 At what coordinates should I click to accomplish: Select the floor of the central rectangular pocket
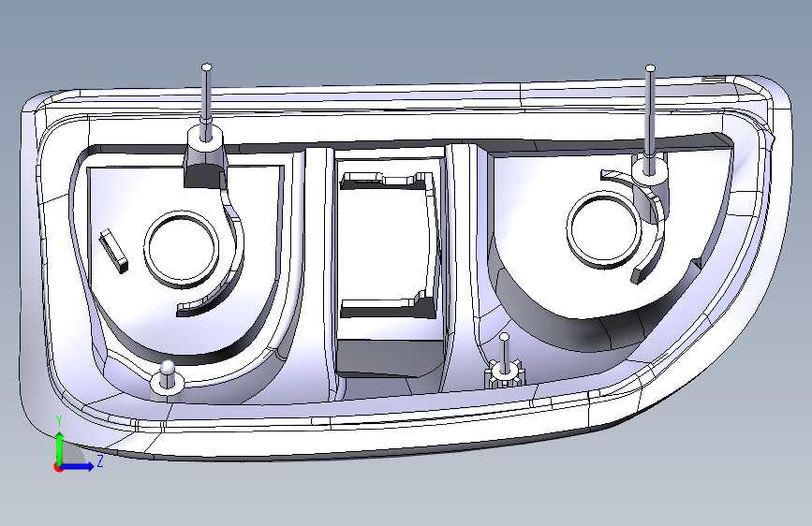384,244
